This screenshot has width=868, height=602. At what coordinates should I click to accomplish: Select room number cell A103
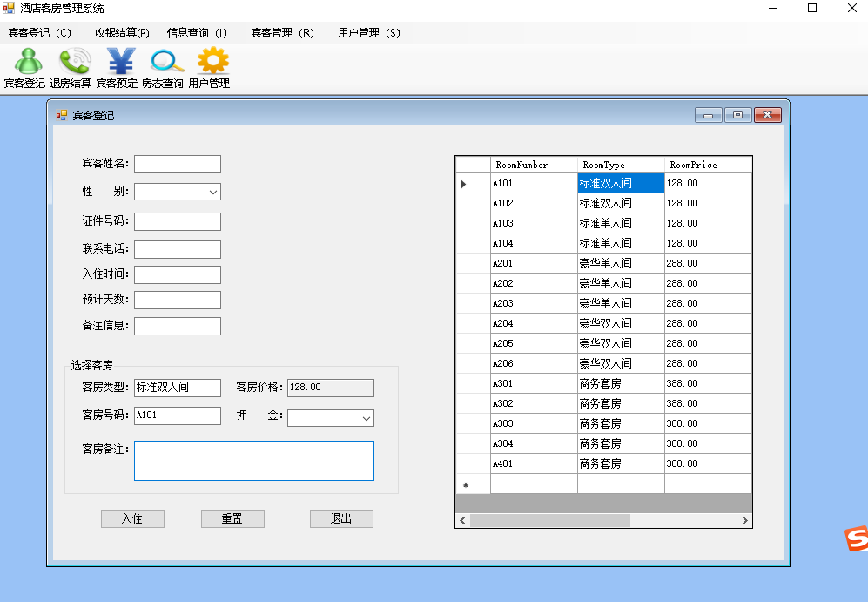[x=535, y=223]
